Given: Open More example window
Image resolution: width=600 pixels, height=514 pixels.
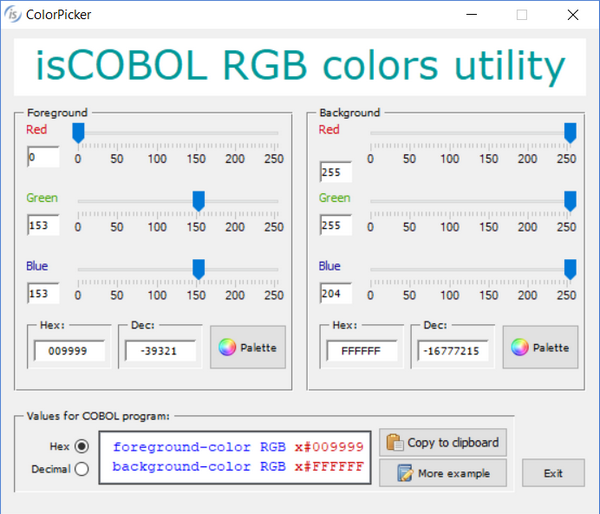Looking at the screenshot, I should tap(443, 473).
